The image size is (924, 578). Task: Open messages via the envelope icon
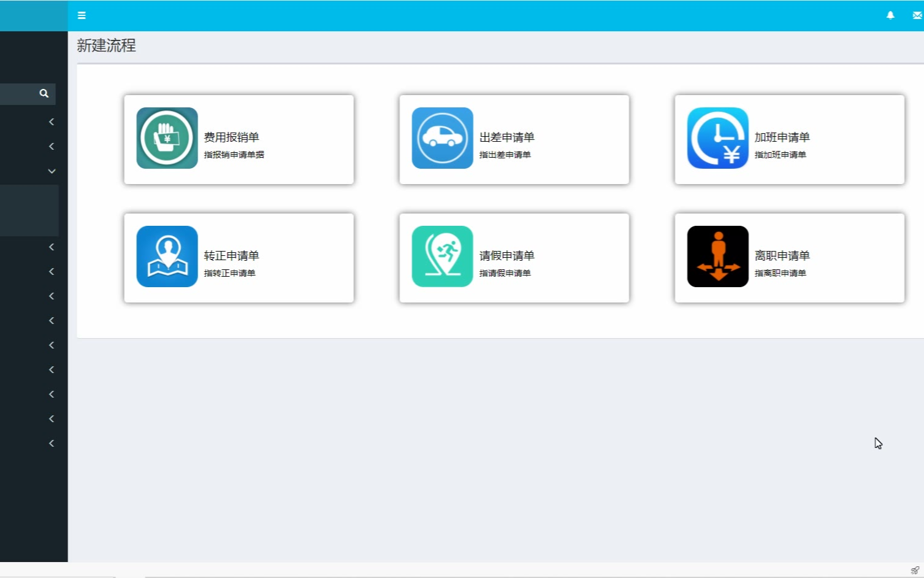pos(917,15)
